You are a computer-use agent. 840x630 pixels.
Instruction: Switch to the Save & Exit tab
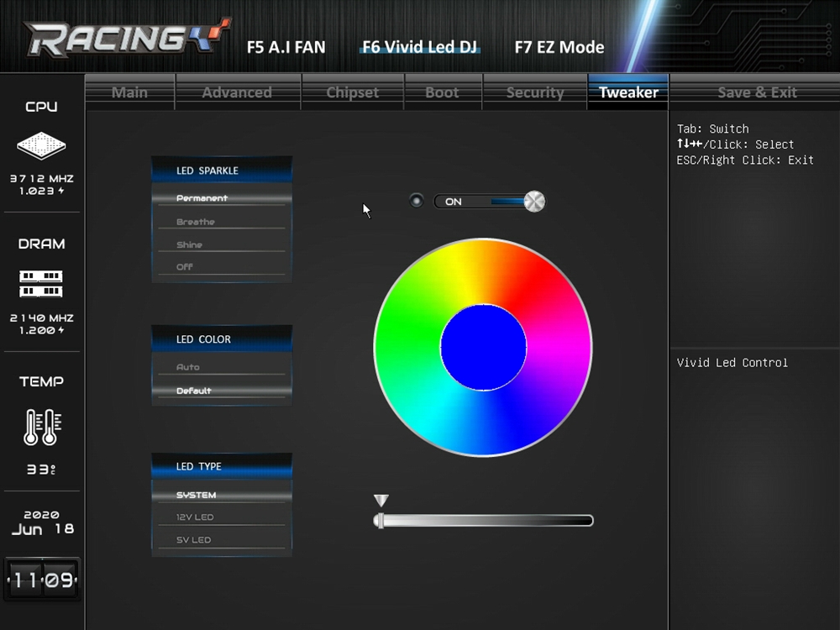coord(757,92)
